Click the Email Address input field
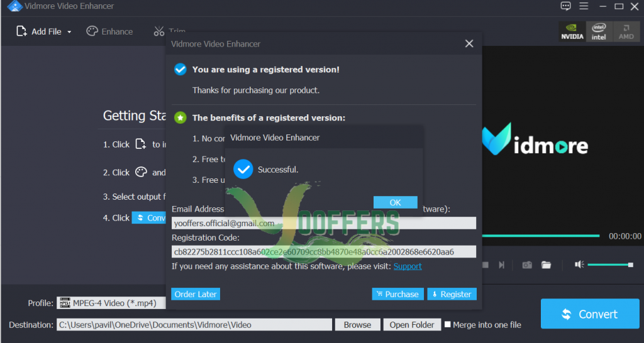Screen dimensions: 644x343 pos(324,223)
